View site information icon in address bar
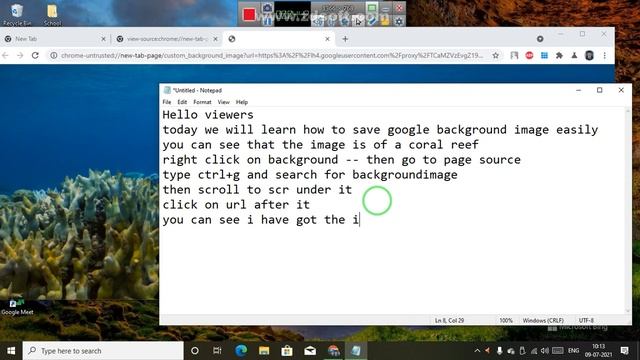Viewport: 640px width, 360px height. [x=53, y=55]
